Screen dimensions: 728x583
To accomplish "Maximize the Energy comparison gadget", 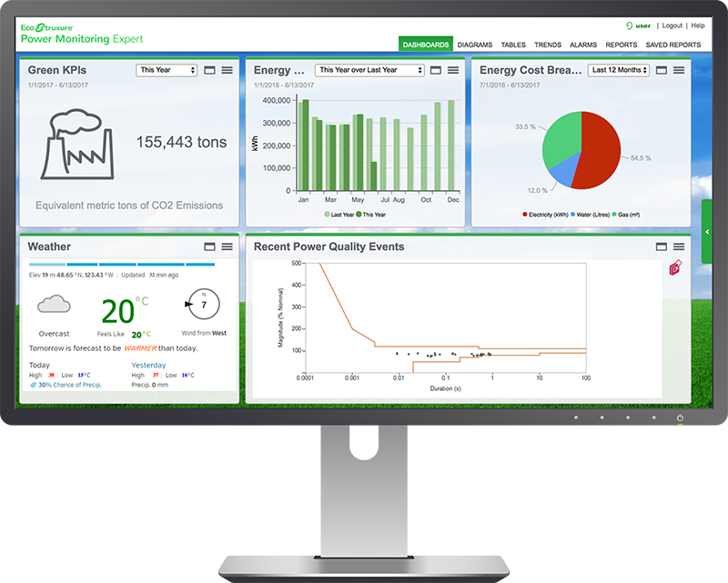I will pyautogui.click(x=436, y=70).
